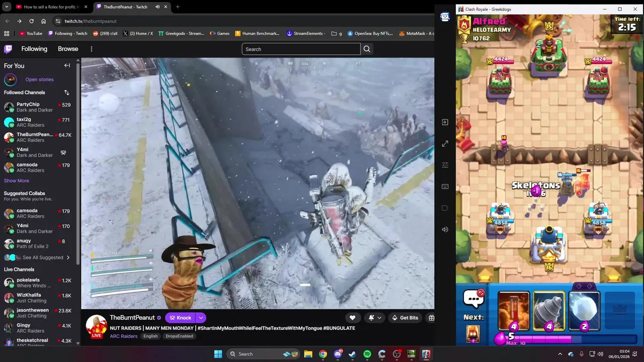Toggle the taskbar volume speaker icon

click(x=601, y=354)
